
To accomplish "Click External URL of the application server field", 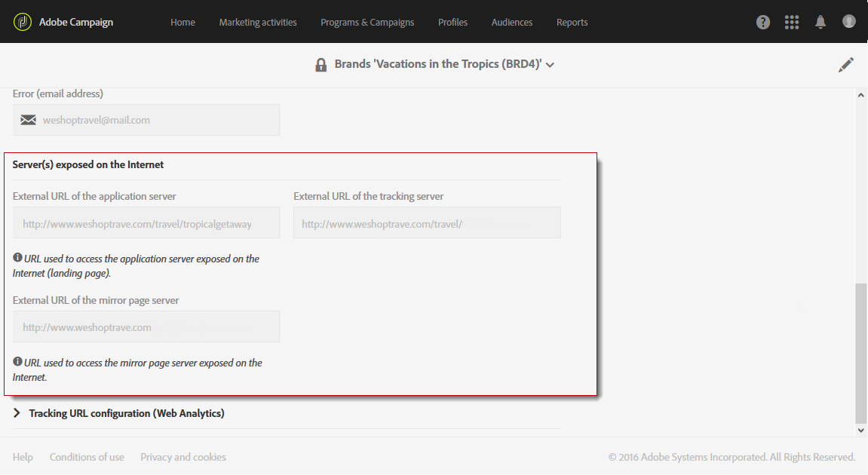I will click(x=146, y=222).
